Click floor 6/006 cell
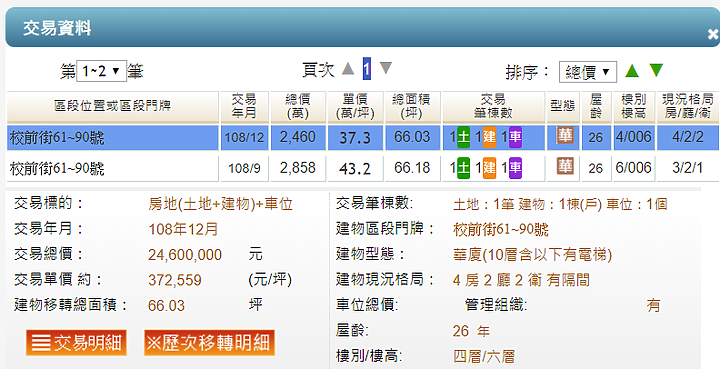 (634, 168)
